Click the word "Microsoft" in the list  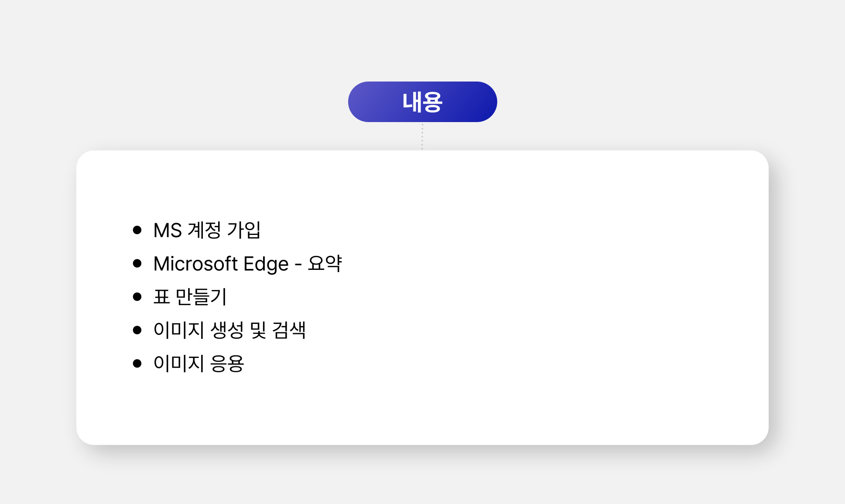tap(195, 264)
